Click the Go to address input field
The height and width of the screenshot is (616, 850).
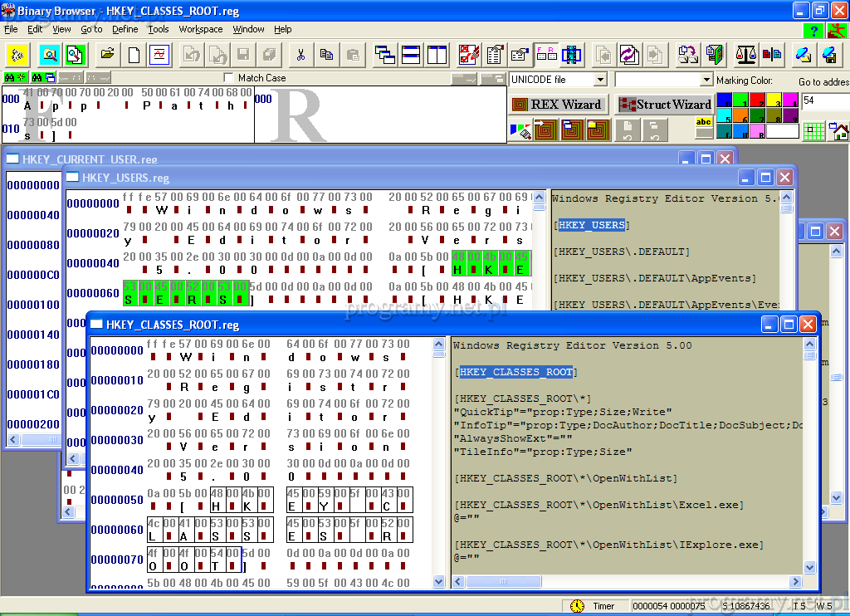click(823, 100)
